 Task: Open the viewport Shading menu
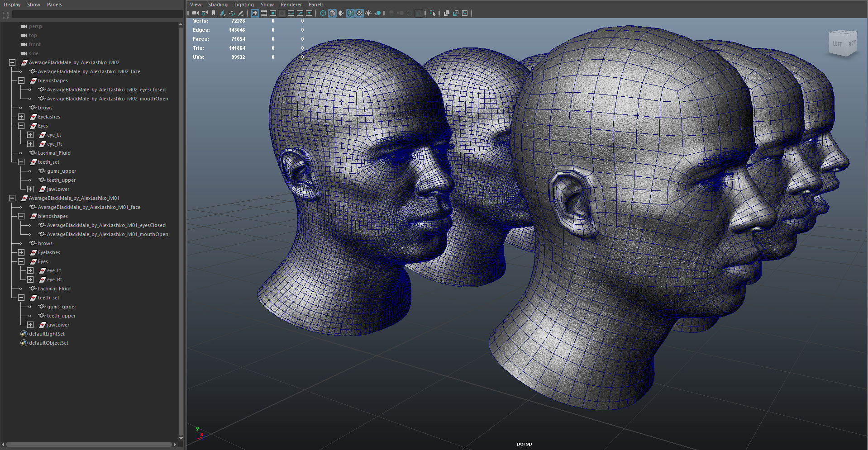pos(218,5)
